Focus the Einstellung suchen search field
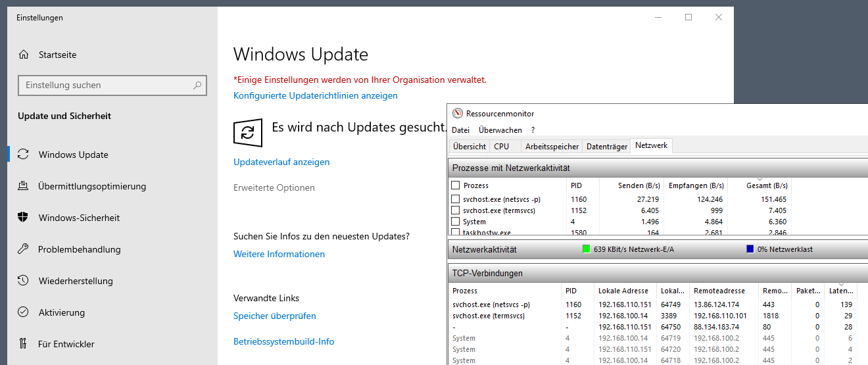The width and height of the screenshot is (868, 365). [x=112, y=85]
